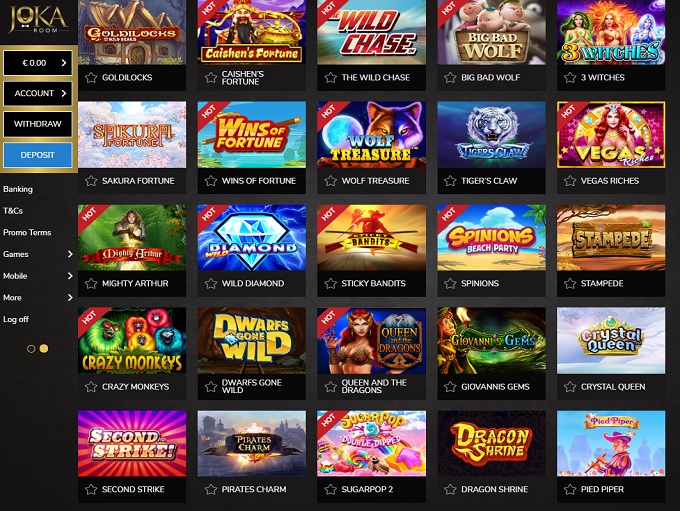Mark Vegas Riches as favorite
The height and width of the screenshot is (511, 680).
click(x=570, y=181)
